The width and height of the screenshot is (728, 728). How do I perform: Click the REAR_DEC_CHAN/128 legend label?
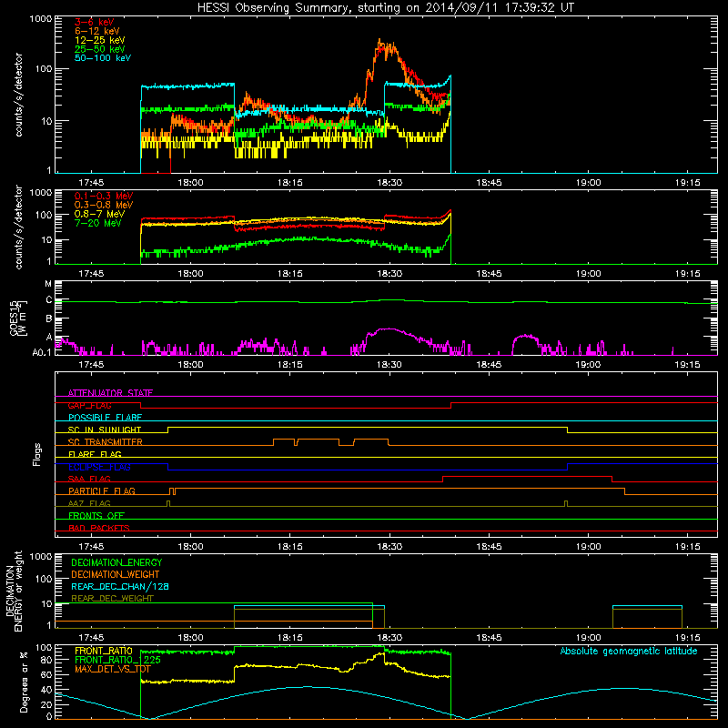(x=120, y=586)
